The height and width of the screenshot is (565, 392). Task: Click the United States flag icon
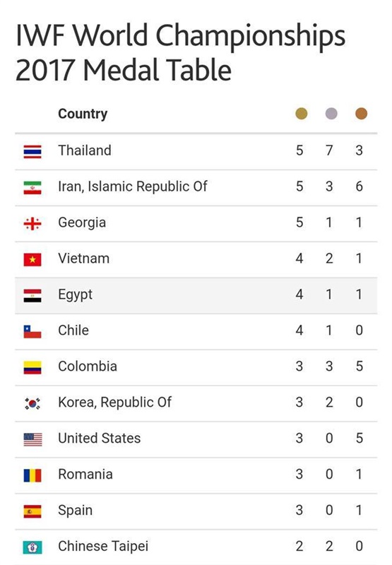pos(32,439)
